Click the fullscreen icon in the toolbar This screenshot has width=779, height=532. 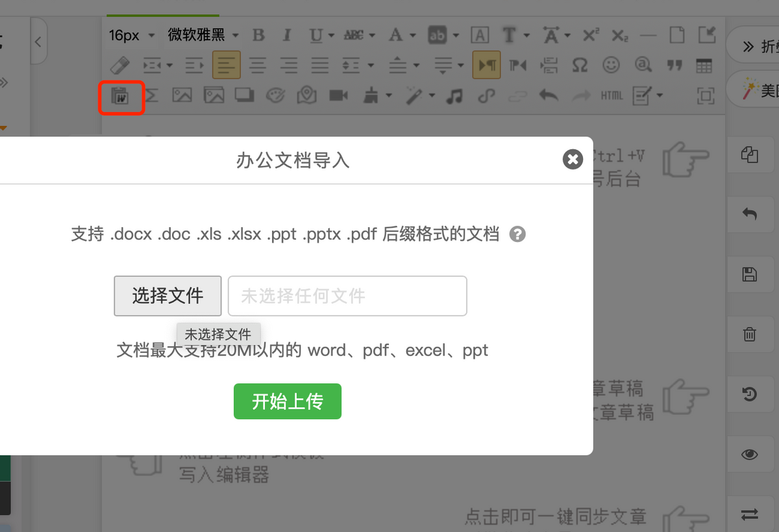pyautogui.click(x=705, y=96)
